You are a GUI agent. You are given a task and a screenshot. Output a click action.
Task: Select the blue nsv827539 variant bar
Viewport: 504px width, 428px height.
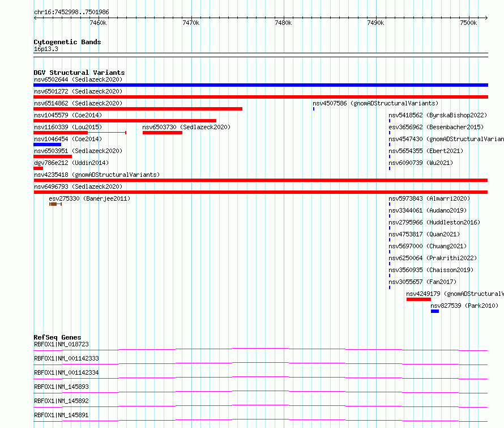click(x=435, y=311)
